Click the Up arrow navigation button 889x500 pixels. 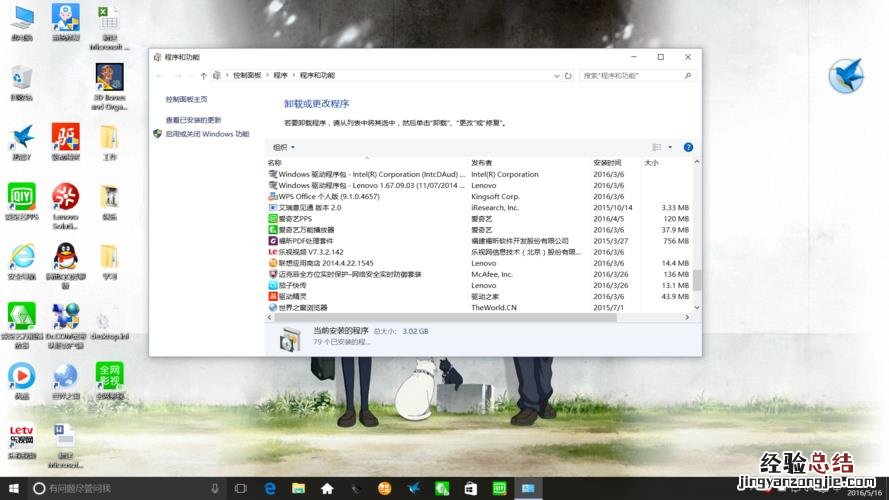point(204,75)
